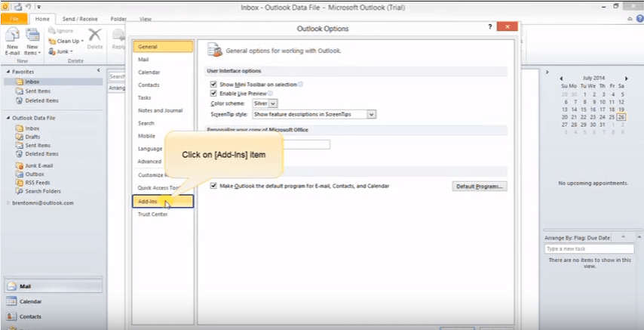Switch to Send / Receive tab
644x330 pixels.
(x=80, y=19)
